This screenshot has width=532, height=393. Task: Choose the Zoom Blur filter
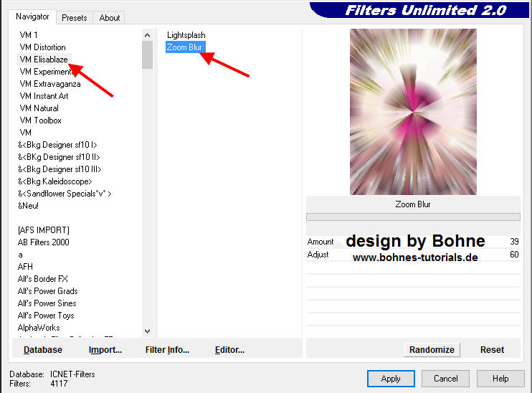pos(184,47)
